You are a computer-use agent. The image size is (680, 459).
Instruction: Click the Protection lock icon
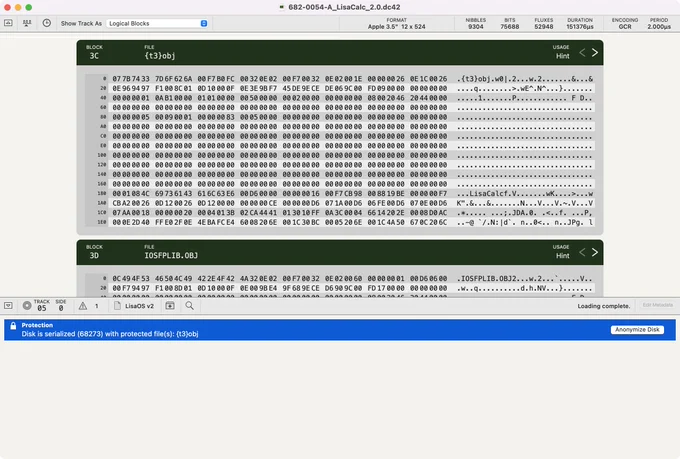13,326
